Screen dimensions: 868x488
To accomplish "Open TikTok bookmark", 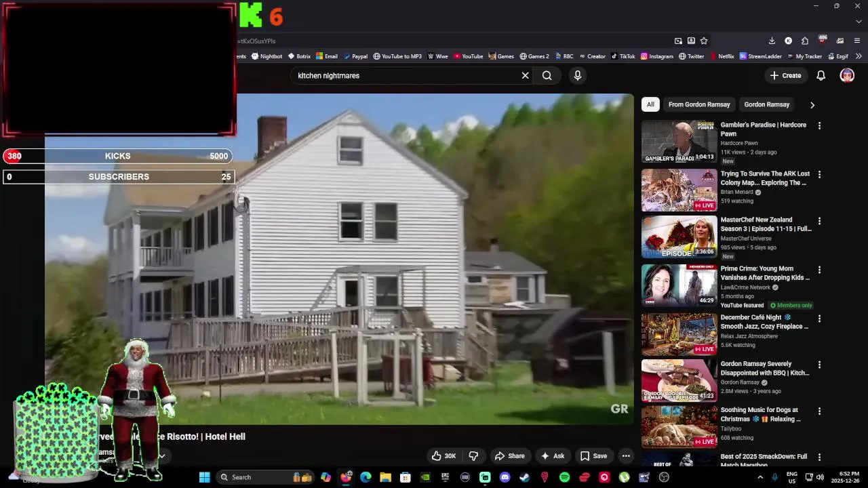I will pyautogui.click(x=623, y=56).
